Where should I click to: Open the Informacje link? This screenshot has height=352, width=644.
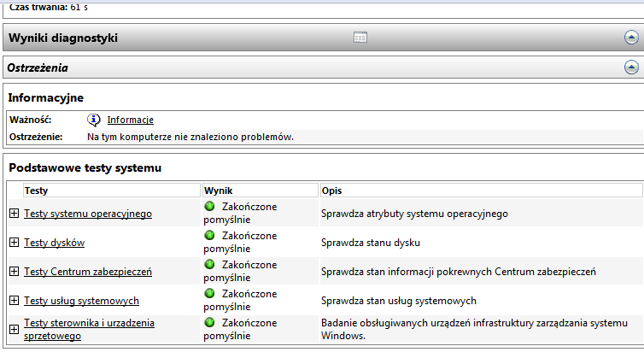(x=130, y=120)
